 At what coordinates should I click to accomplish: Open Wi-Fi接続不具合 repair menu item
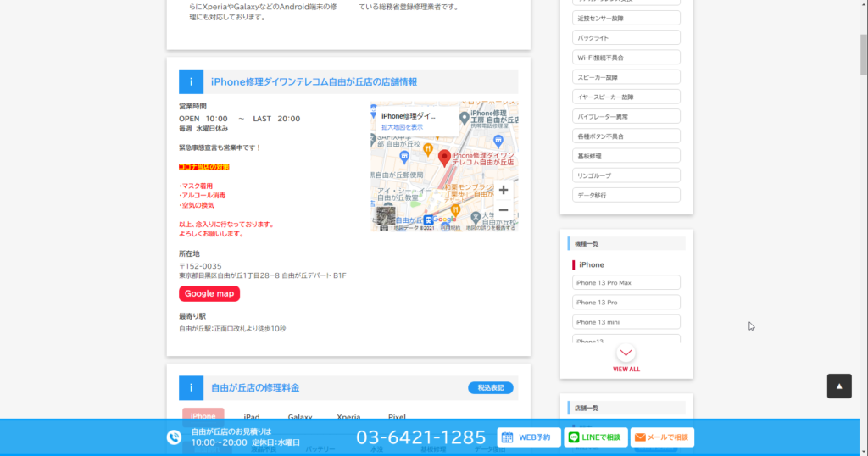pos(626,58)
